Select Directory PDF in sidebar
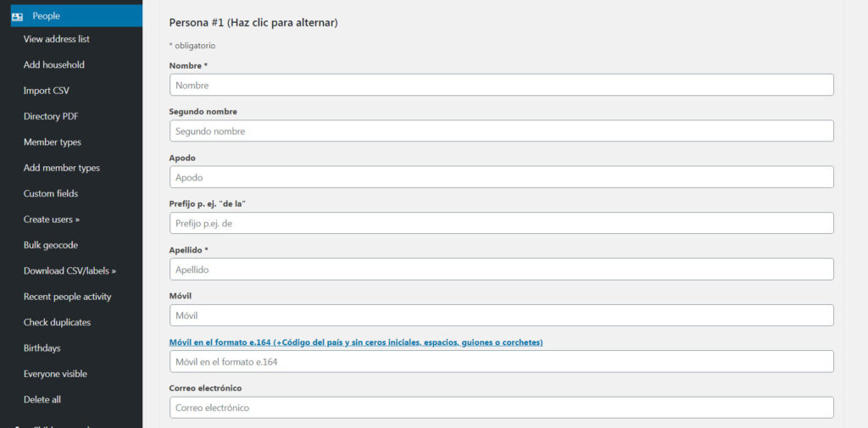Screen dimensions: 868x428 [x=51, y=116]
